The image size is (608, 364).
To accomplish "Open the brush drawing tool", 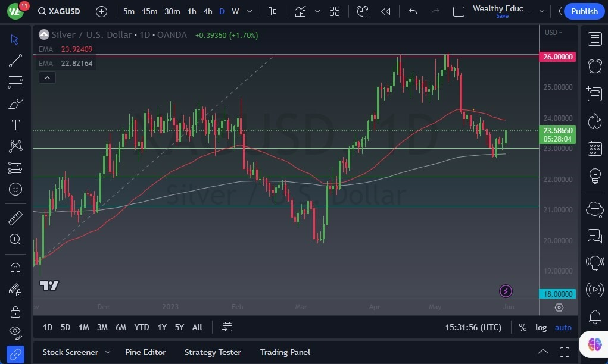I will pyautogui.click(x=15, y=103).
